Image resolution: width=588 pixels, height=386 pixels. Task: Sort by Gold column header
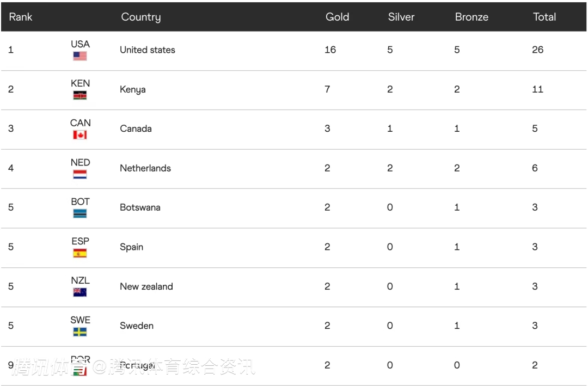[337, 17]
